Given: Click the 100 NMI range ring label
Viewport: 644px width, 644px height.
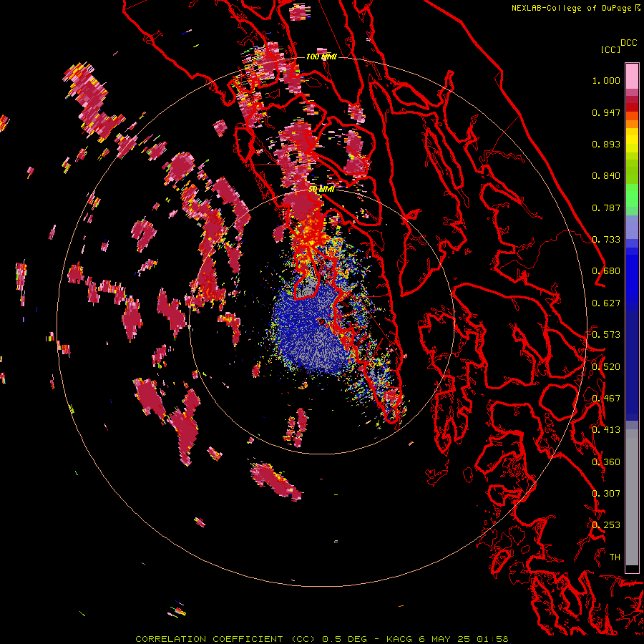Looking at the screenshot, I should 321,57.
